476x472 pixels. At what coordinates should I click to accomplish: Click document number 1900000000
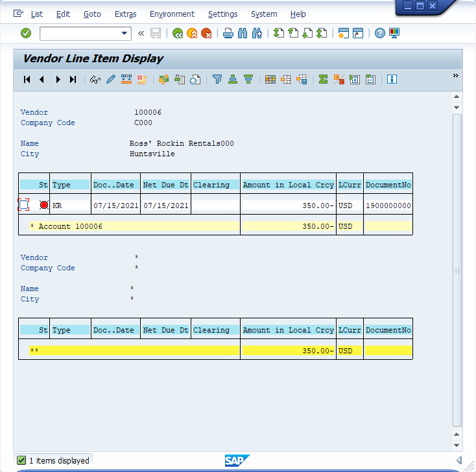(388, 206)
